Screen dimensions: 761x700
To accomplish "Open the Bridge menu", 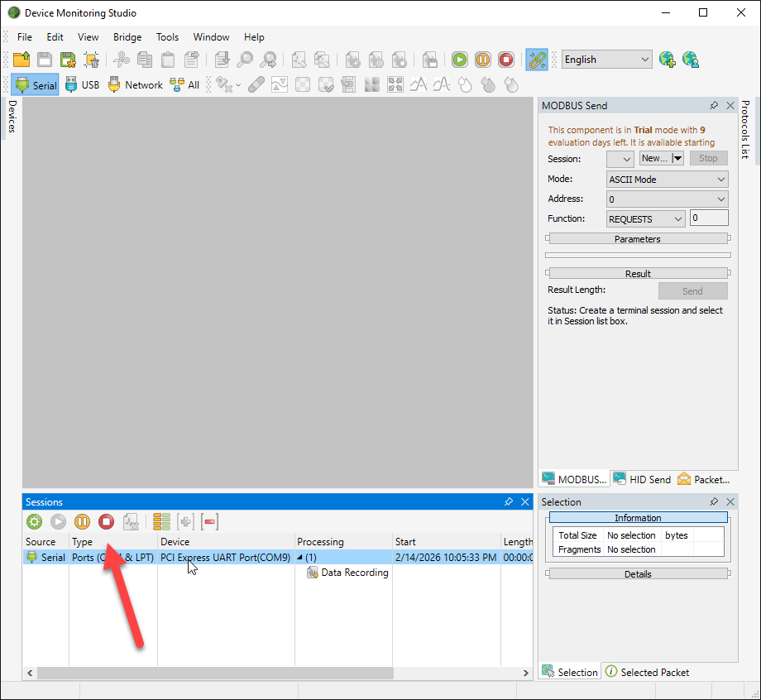I will click(x=127, y=37).
